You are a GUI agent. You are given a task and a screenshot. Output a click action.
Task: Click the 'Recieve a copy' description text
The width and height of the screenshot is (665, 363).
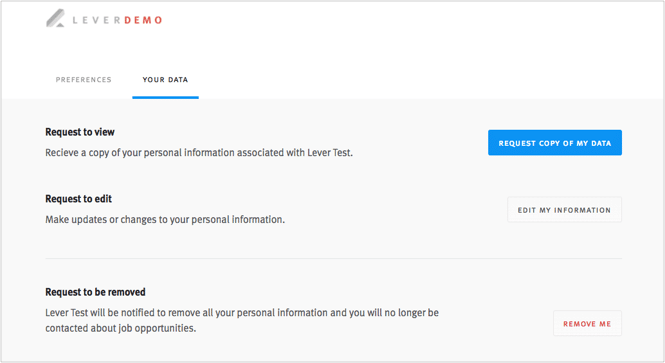pos(199,153)
